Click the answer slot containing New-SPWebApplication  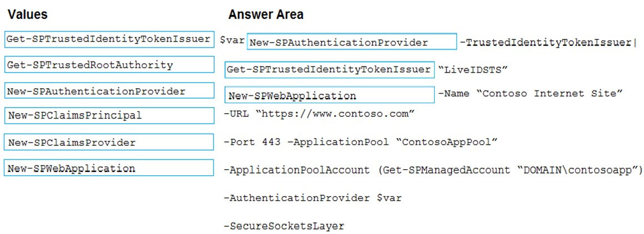329,95
